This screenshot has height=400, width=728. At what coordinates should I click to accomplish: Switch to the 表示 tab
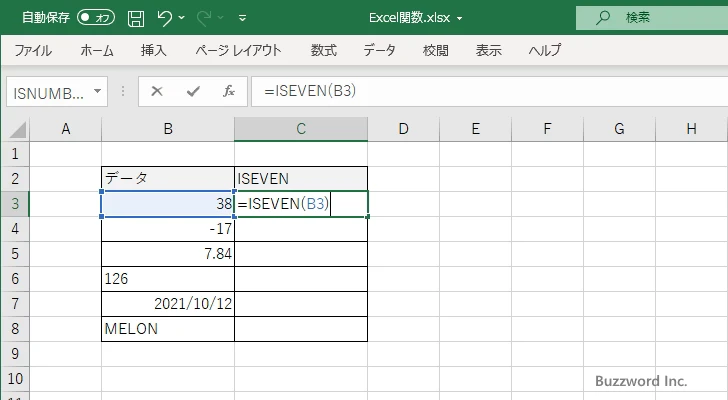pos(488,50)
